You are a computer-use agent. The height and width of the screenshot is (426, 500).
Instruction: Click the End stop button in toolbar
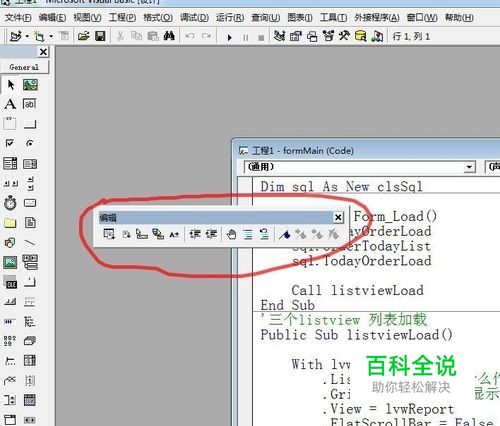point(261,38)
